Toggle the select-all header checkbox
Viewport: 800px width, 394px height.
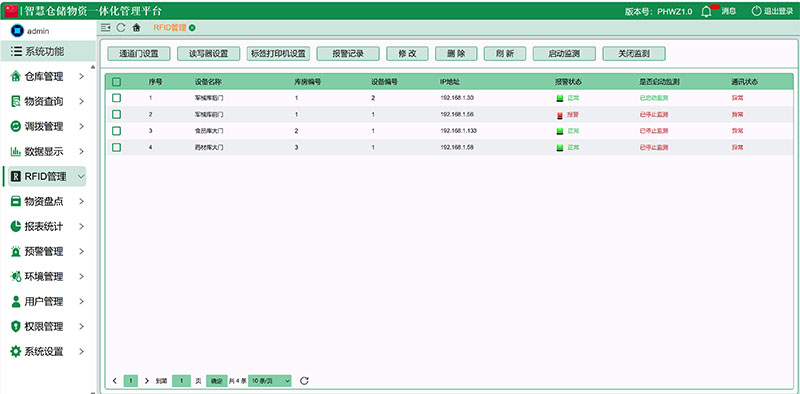pos(116,82)
